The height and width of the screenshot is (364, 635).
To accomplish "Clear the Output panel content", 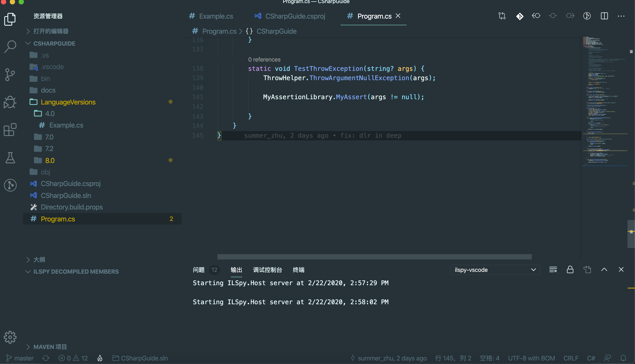I will 553,269.
